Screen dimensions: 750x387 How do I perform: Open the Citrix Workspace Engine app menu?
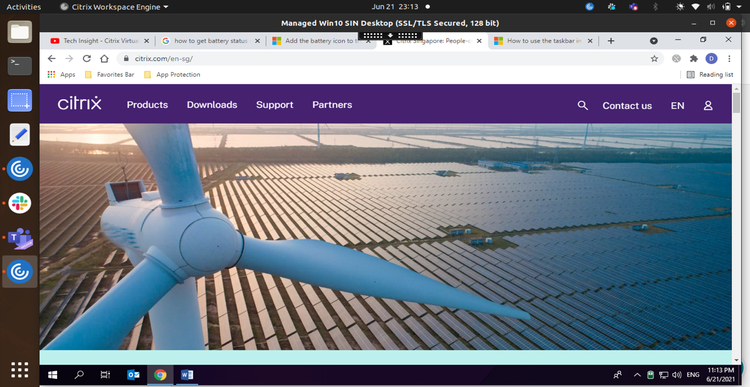coord(114,7)
